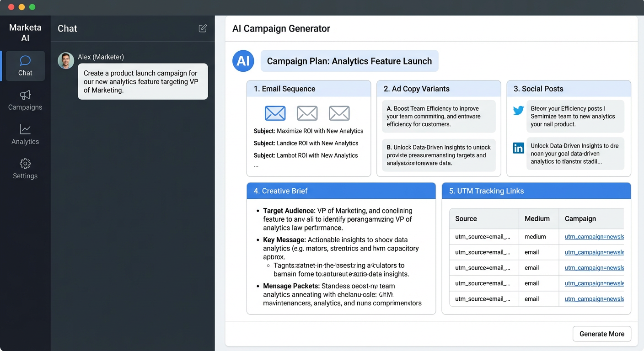Screen dimensions: 644x351
Task: Click Alex's campaign request message bubble
Action: click(143, 81)
